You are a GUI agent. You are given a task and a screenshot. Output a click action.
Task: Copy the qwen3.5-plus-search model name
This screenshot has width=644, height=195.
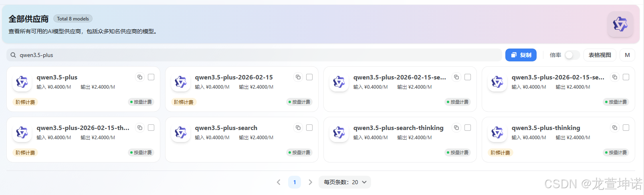tap(298, 128)
